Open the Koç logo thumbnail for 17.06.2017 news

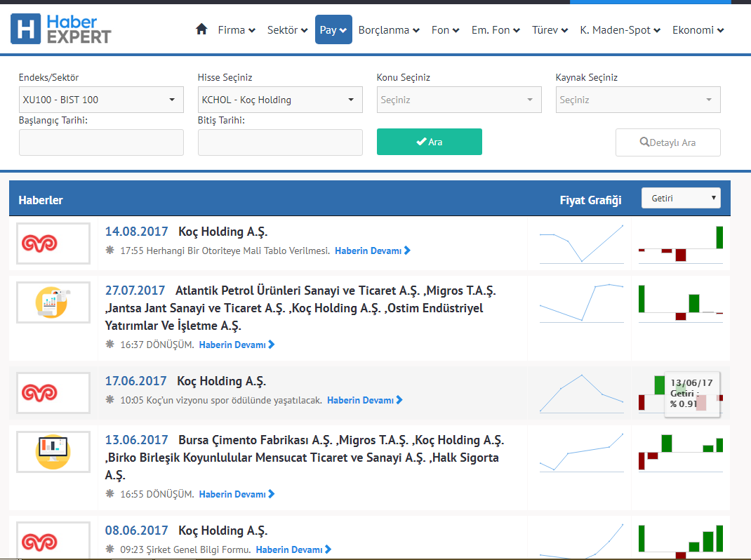pyautogui.click(x=53, y=393)
